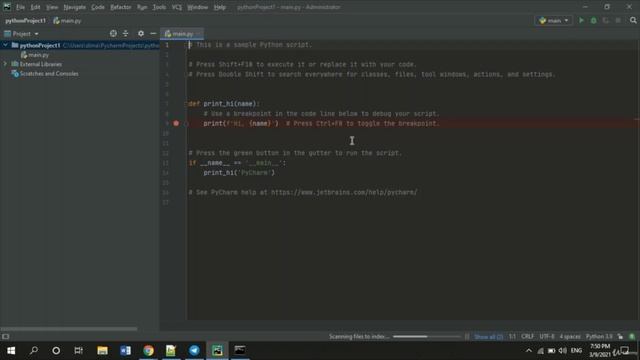The height and width of the screenshot is (360, 640).
Task: Open Microsoft Word from taskbar
Action: (x=125, y=350)
